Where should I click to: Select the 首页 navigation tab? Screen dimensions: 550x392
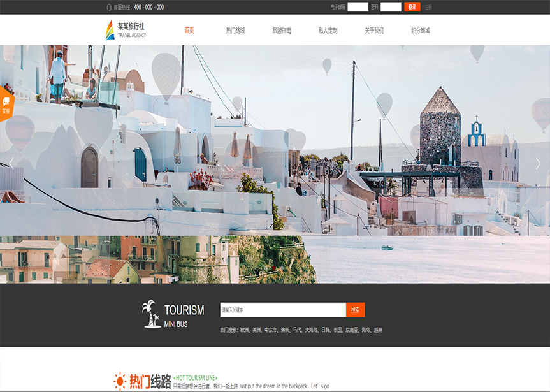coord(189,31)
